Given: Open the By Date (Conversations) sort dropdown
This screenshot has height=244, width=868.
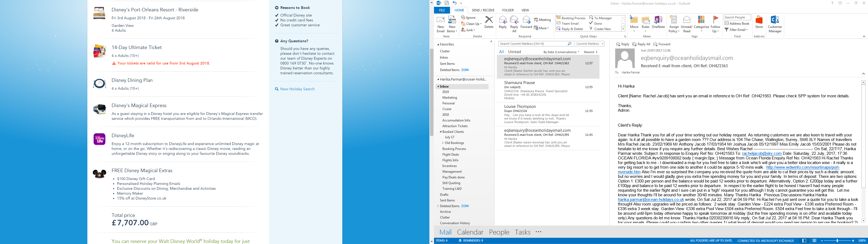Looking at the screenshot, I should [x=561, y=52].
